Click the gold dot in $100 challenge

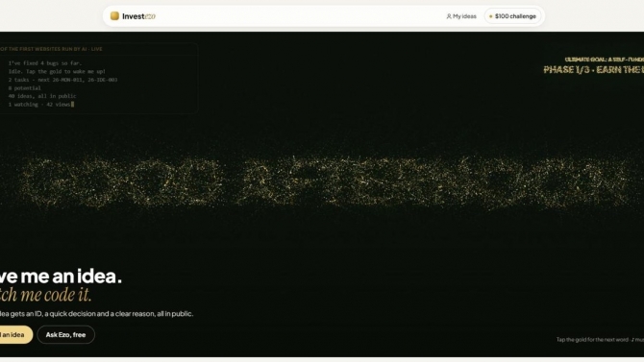pyautogui.click(x=490, y=16)
